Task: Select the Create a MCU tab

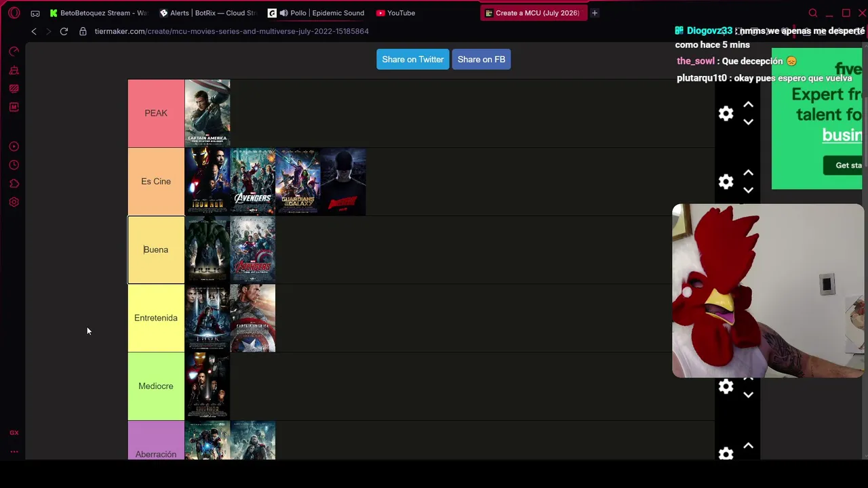Action: click(534, 13)
